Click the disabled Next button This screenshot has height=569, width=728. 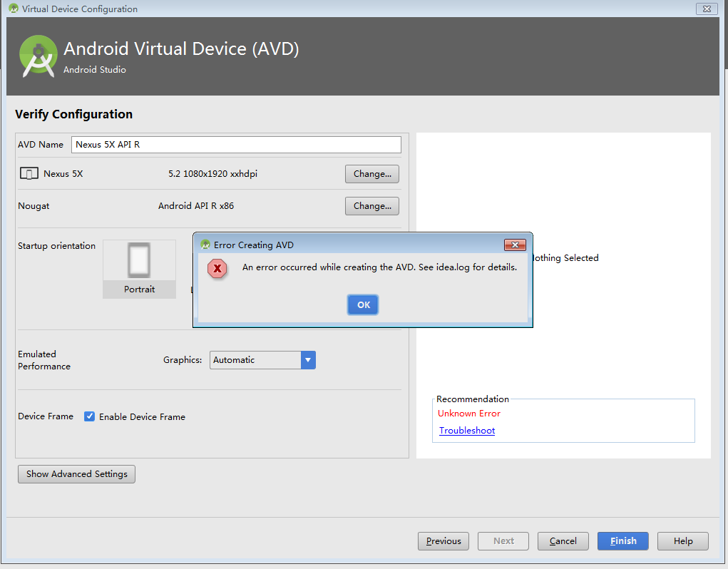(x=503, y=540)
